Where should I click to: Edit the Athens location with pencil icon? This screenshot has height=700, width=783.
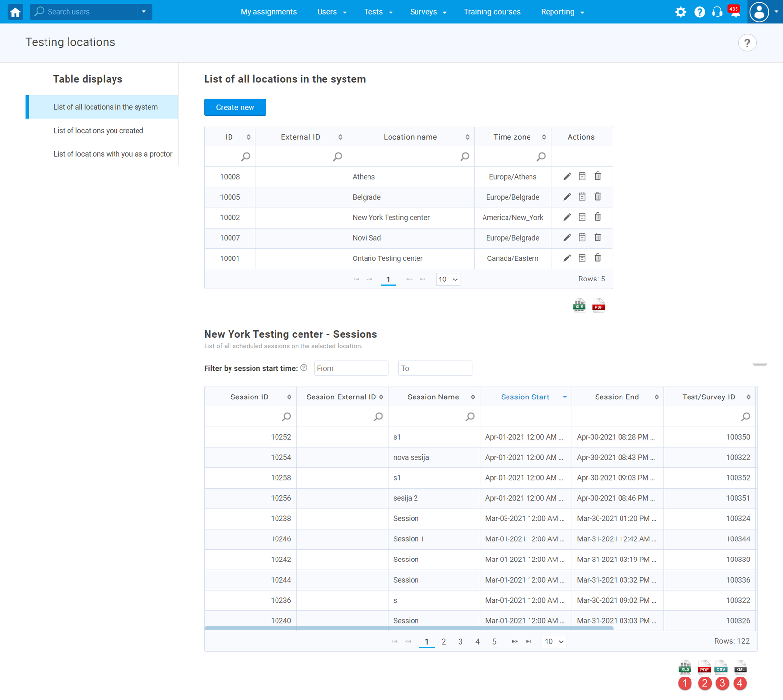coord(567,176)
